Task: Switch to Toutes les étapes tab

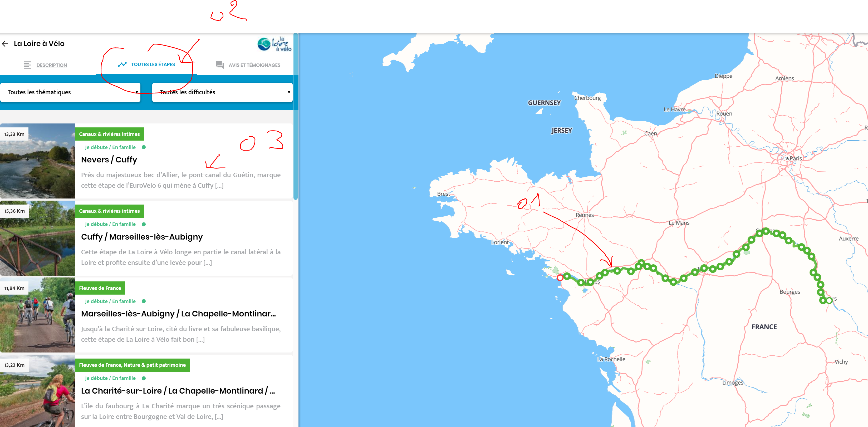Action: click(146, 64)
